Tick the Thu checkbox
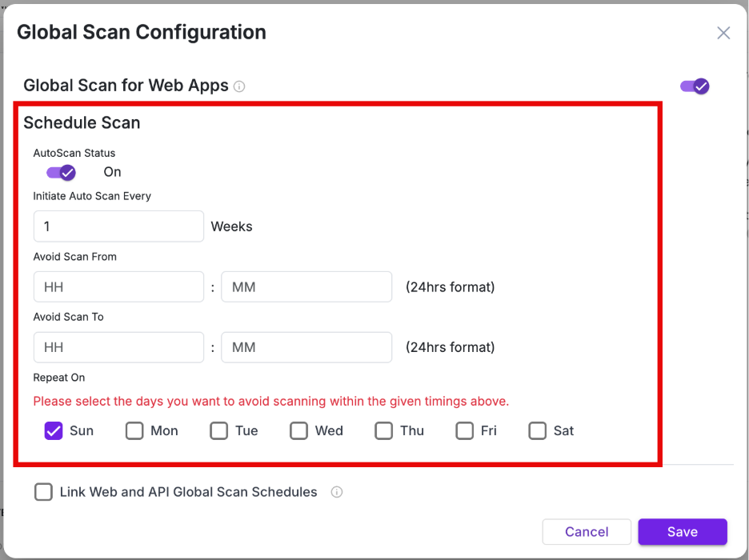This screenshot has width=749, height=560. point(384,430)
